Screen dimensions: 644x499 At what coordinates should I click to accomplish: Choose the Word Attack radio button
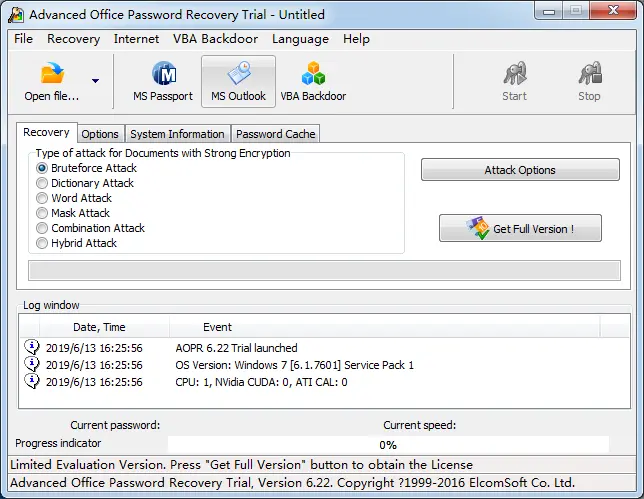click(41, 198)
